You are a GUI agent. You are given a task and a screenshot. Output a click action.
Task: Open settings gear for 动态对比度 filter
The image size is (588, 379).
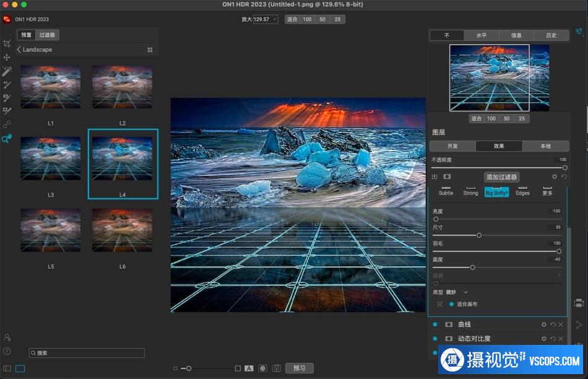point(544,339)
